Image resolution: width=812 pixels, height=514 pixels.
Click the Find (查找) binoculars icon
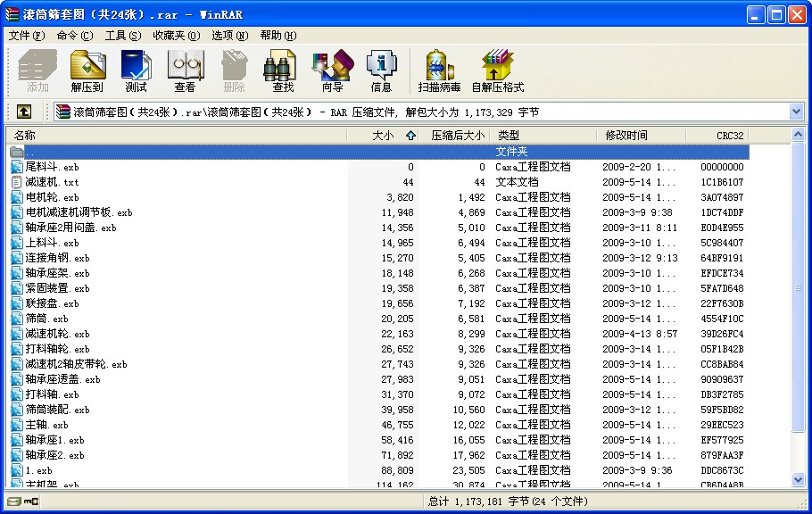tap(283, 70)
